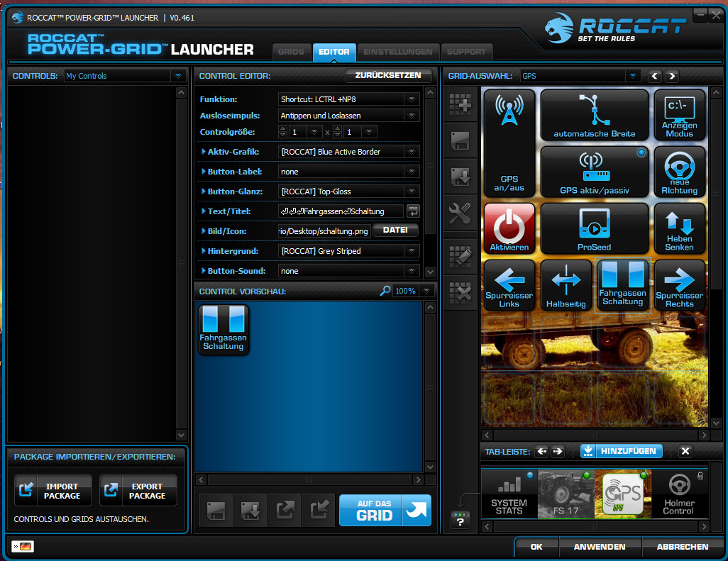
Task: Open the Holmer Control tab
Action: click(678, 494)
